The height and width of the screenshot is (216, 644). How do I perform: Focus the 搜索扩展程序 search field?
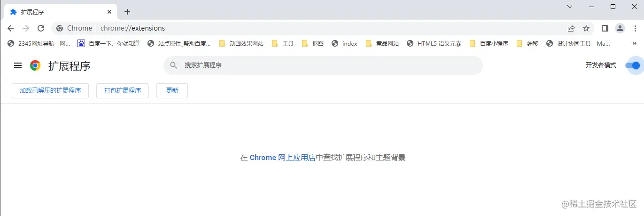[x=323, y=65]
